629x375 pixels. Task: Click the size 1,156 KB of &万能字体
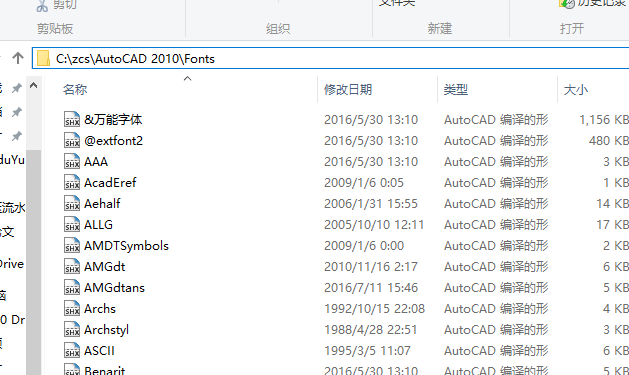pyautogui.click(x=604, y=120)
